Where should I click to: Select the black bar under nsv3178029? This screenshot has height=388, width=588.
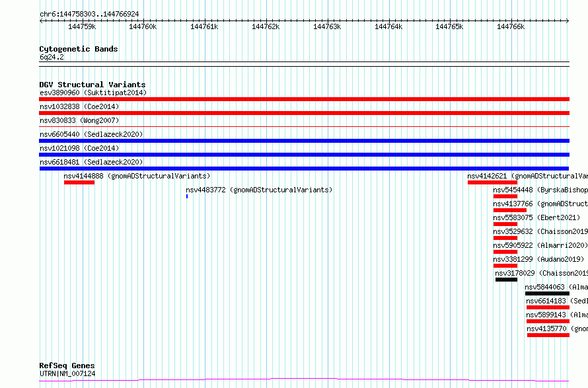(x=506, y=280)
